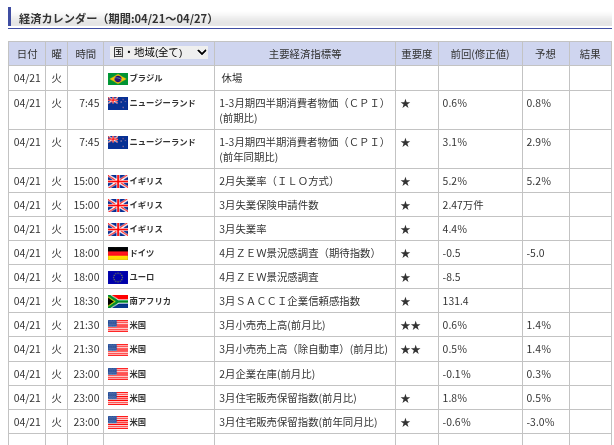Click star rating of ZEW 期待指数 row
The width and height of the screenshot is (614, 445).
click(x=405, y=253)
